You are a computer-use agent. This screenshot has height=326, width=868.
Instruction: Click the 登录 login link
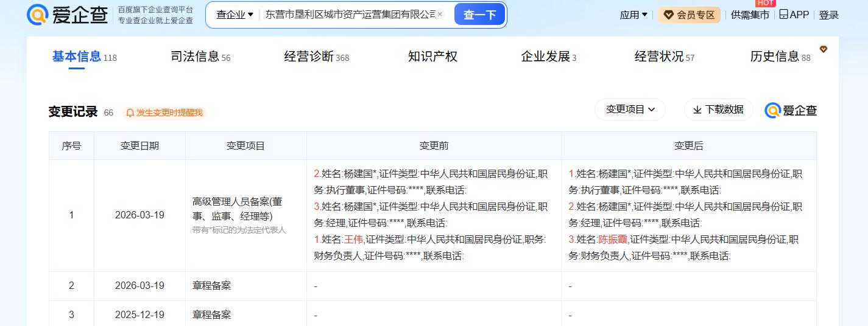click(x=828, y=15)
